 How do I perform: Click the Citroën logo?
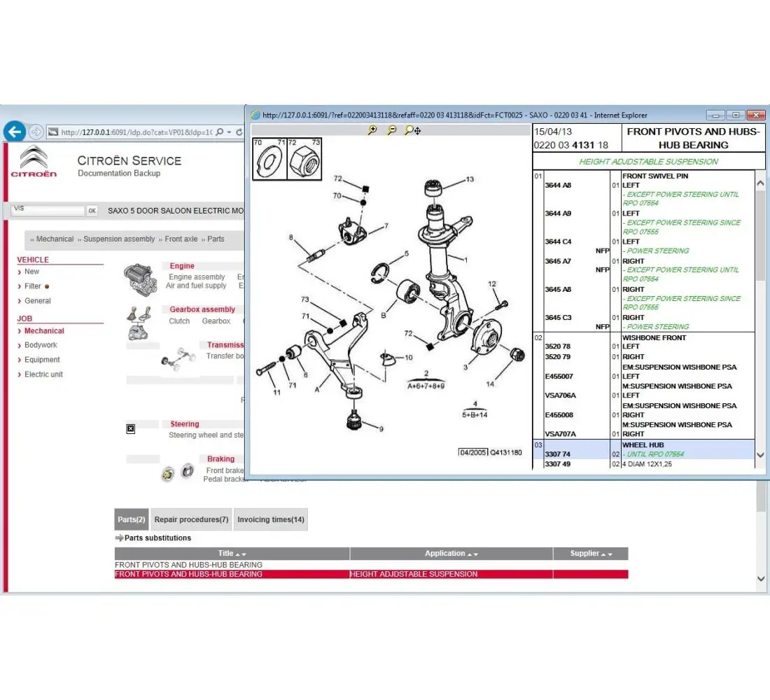(x=34, y=161)
